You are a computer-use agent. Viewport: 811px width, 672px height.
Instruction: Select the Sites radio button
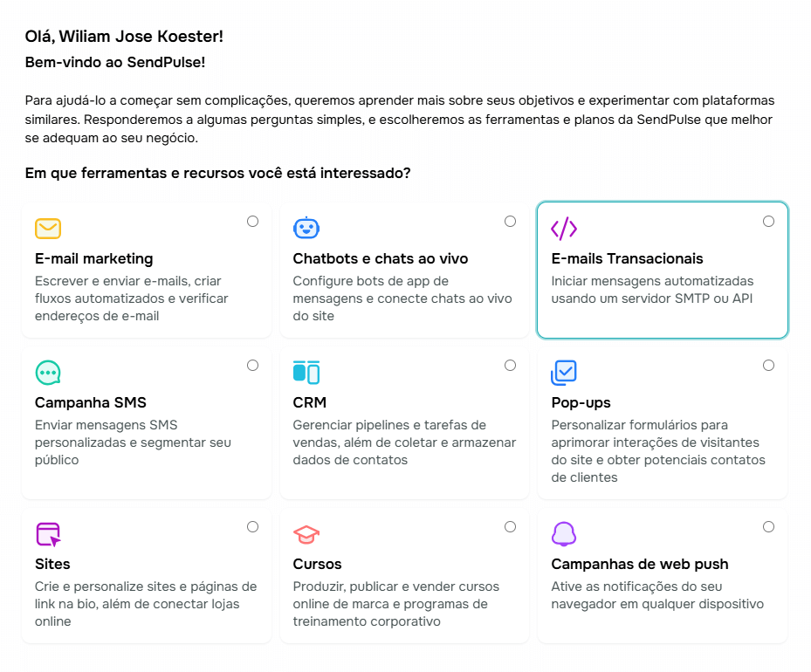pyautogui.click(x=252, y=527)
